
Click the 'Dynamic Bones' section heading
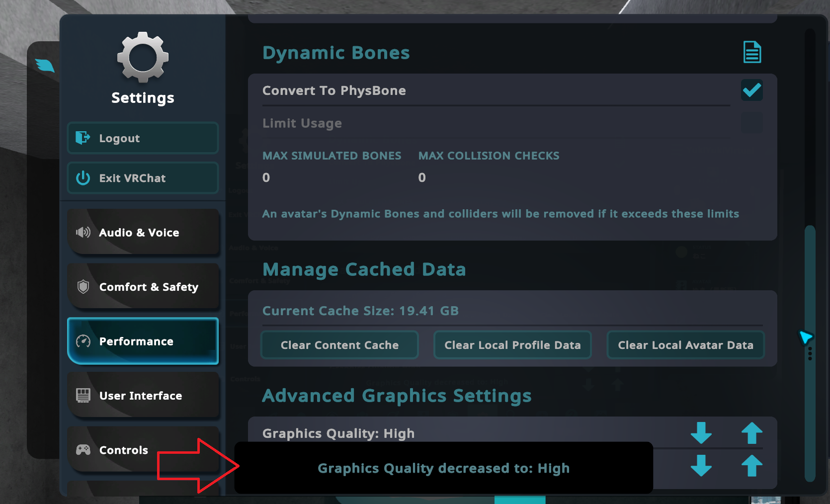coord(336,53)
